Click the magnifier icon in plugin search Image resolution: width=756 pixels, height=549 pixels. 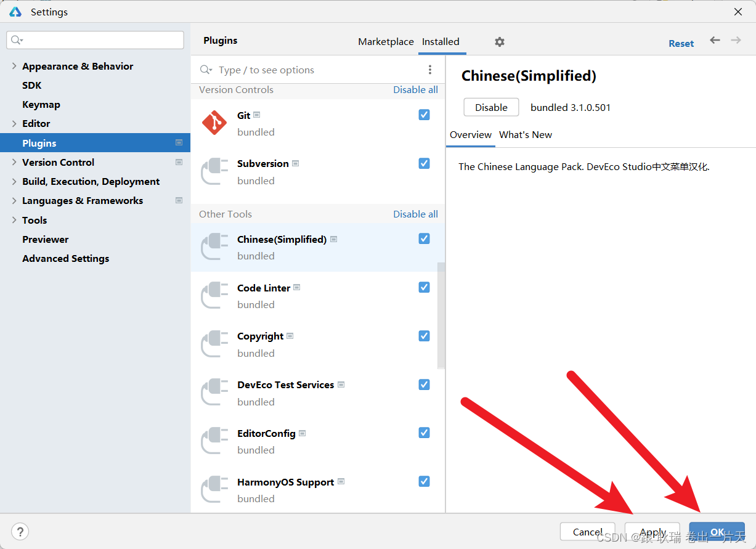click(206, 70)
